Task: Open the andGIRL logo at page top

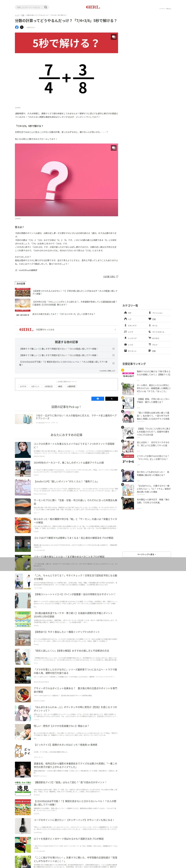Action: pos(93,7)
